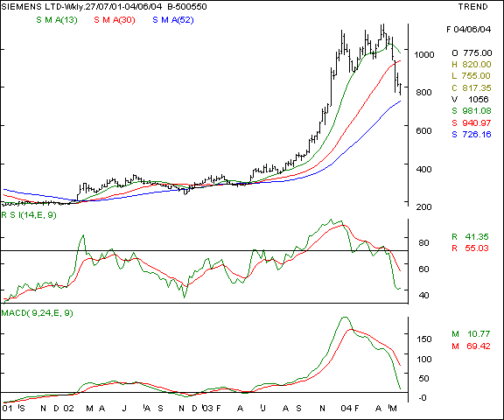Screen dimensions: 504x420
Task: Click the 03 year label on time axis
Action: [207, 409]
